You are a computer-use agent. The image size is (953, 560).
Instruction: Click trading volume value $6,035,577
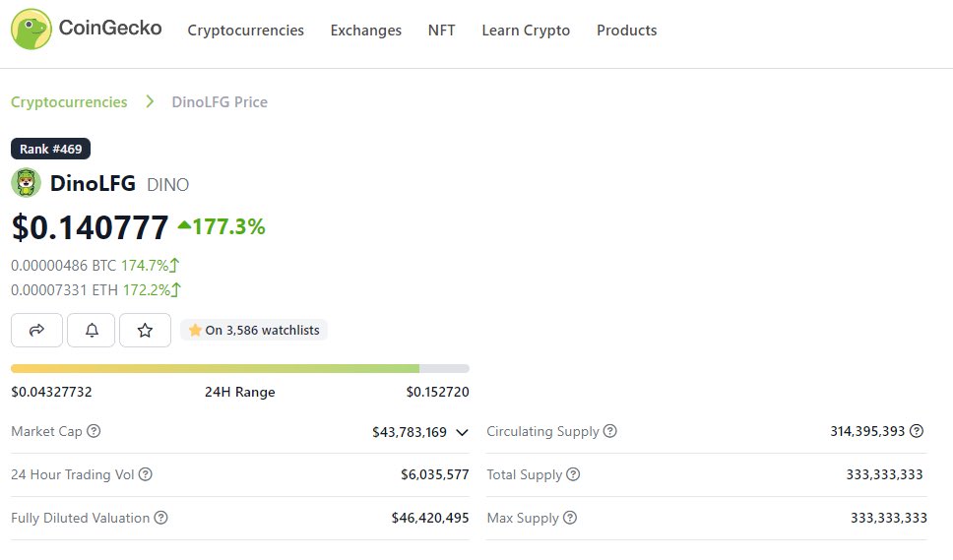click(435, 474)
